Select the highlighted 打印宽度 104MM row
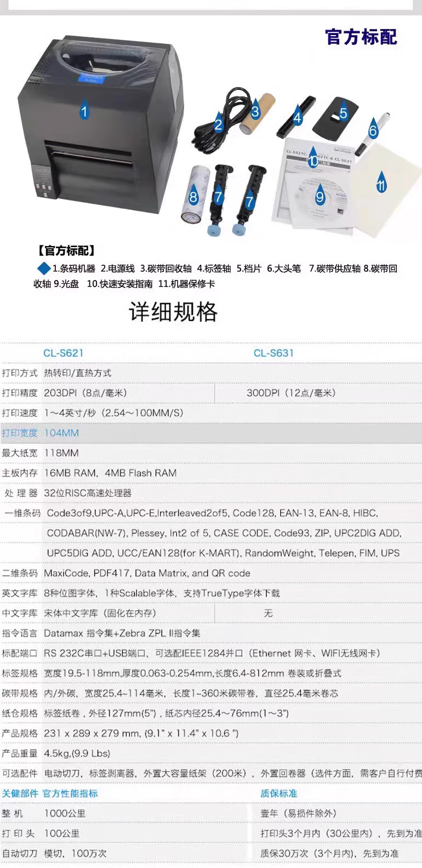The height and width of the screenshot is (868, 422). tap(211, 433)
